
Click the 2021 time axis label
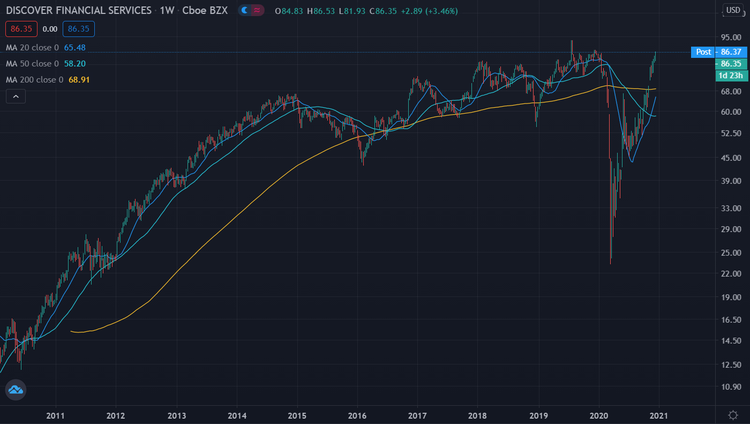pyautogui.click(x=659, y=415)
